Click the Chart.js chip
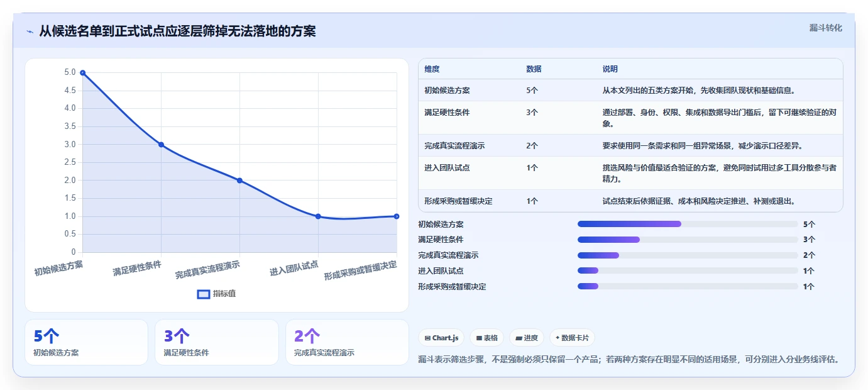The image size is (868, 390). 441,338
